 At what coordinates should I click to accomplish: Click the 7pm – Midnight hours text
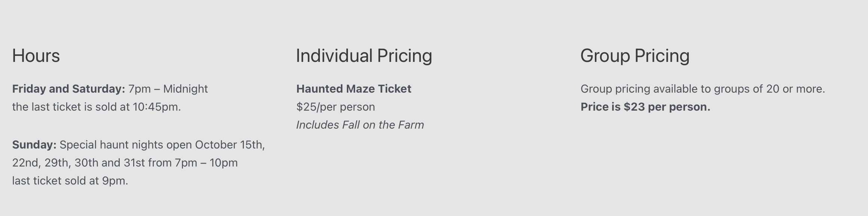[168, 89]
